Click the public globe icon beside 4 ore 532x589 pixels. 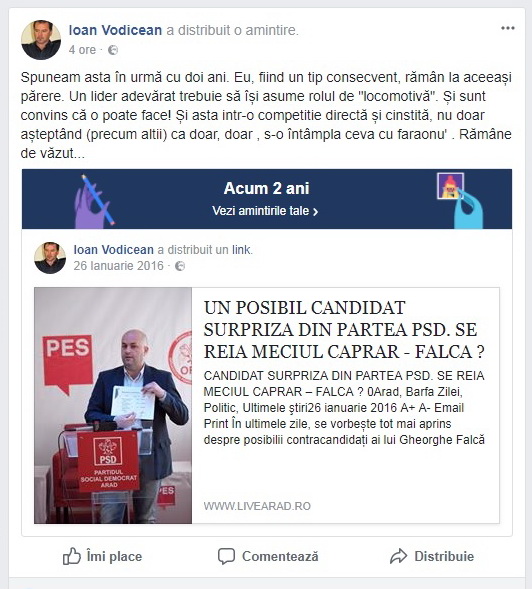(113, 50)
